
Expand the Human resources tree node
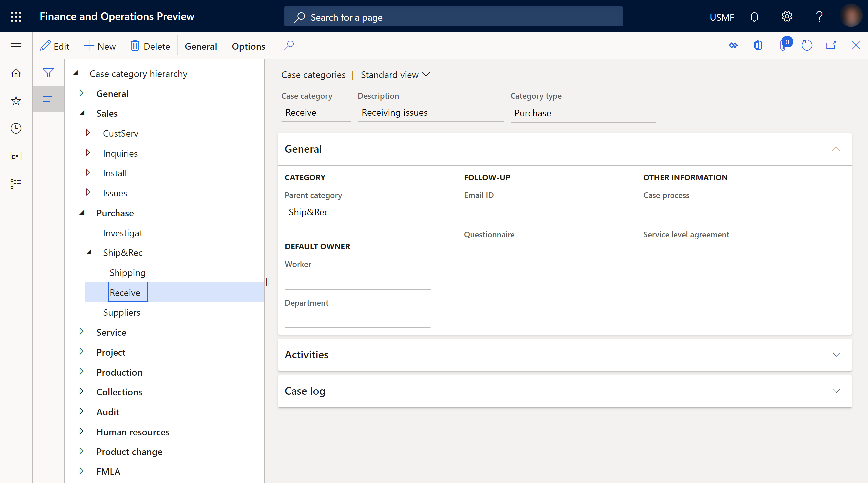pyautogui.click(x=81, y=431)
